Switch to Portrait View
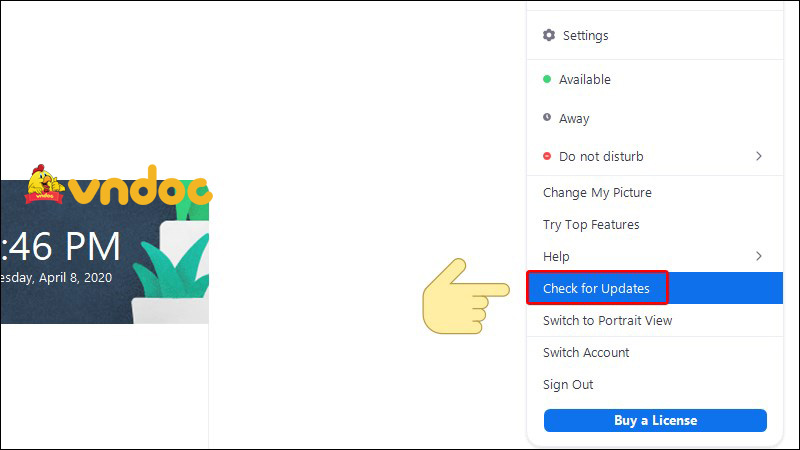 [607, 321]
